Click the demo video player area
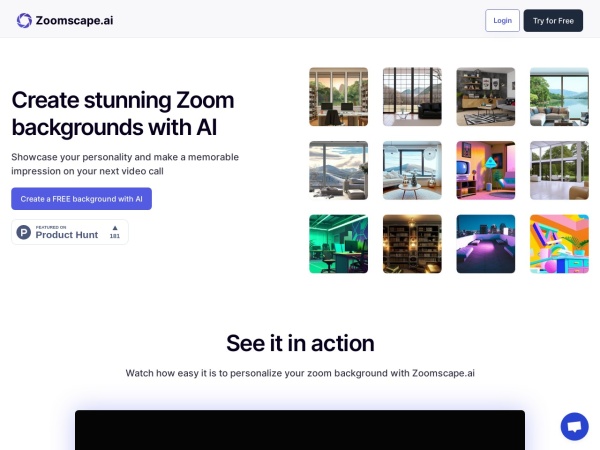The height and width of the screenshot is (450, 600). [x=300, y=430]
